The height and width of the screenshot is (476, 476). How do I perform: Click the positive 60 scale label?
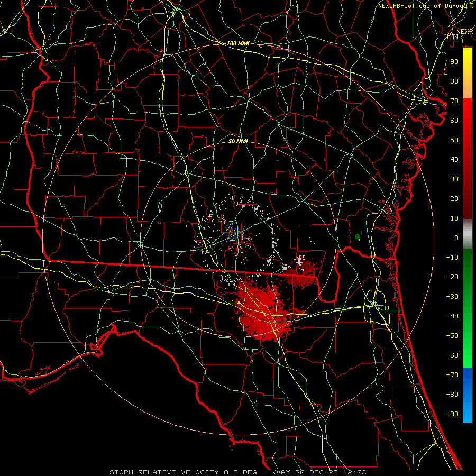454,121
